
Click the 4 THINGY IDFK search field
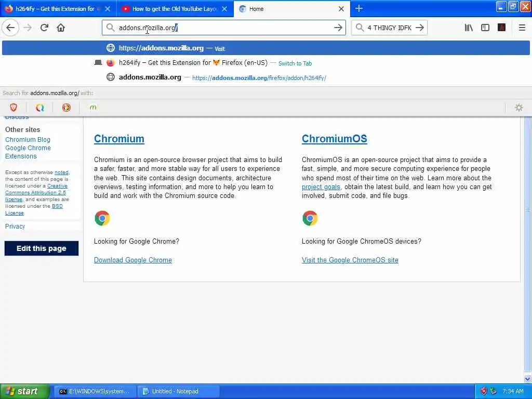pos(389,28)
